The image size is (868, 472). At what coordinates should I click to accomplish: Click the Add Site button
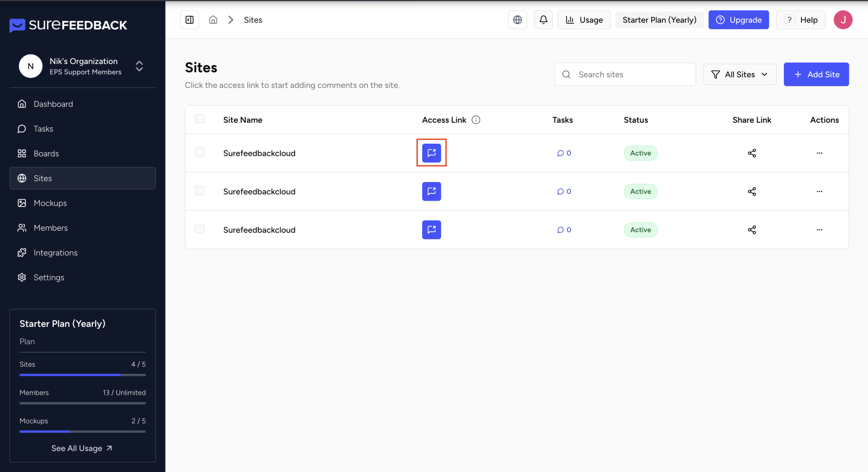(x=816, y=75)
